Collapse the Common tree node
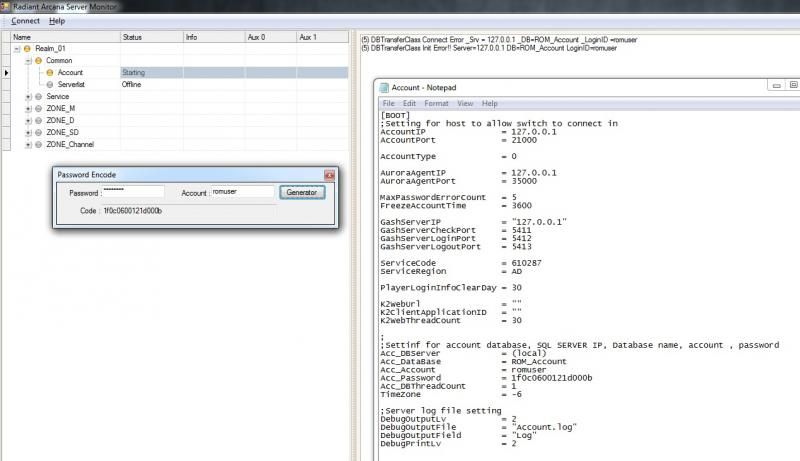 (28, 61)
